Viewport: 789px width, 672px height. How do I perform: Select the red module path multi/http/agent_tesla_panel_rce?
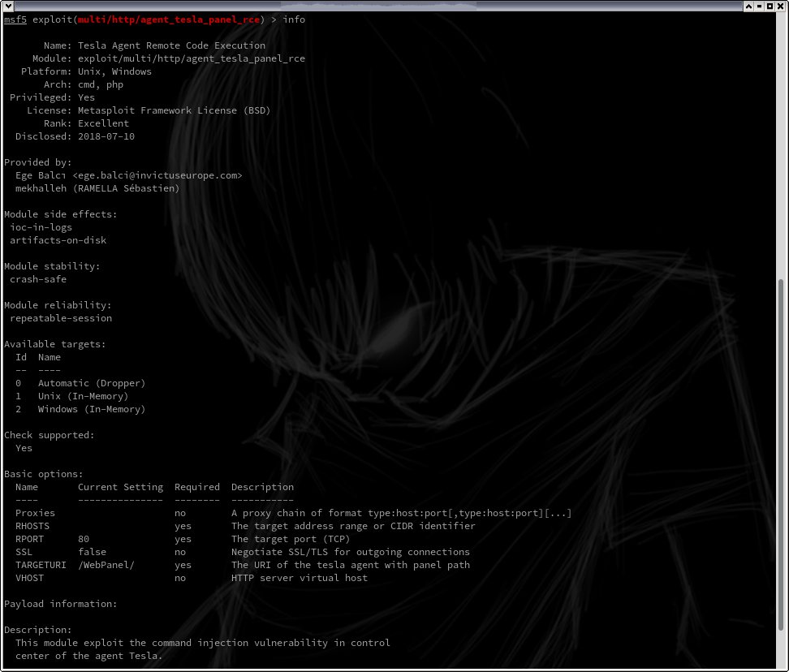point(169,19)
